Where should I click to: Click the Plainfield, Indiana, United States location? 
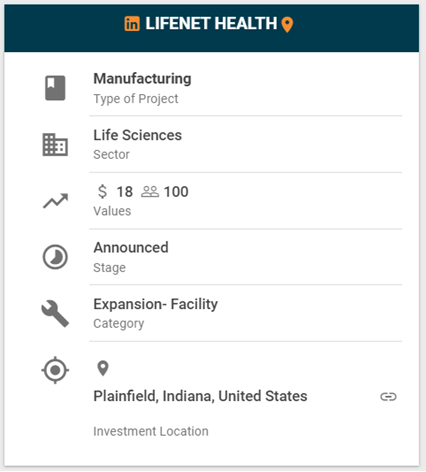tap(200, 396)
